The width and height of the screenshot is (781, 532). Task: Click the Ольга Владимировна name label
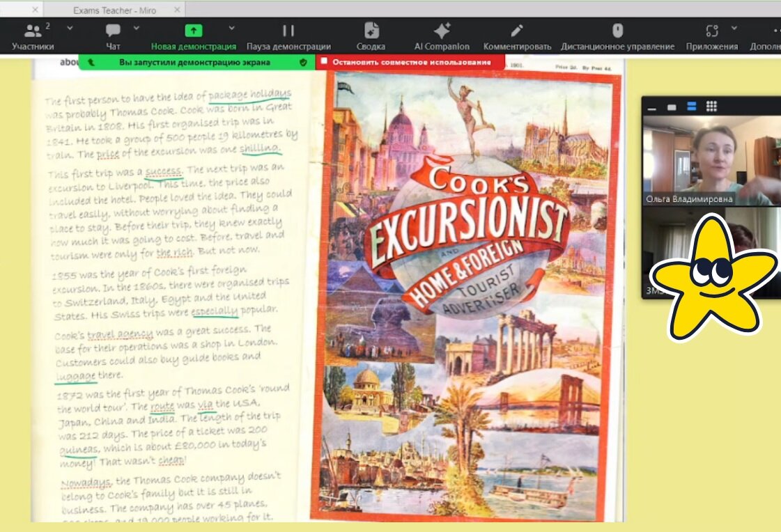[689, 199]
